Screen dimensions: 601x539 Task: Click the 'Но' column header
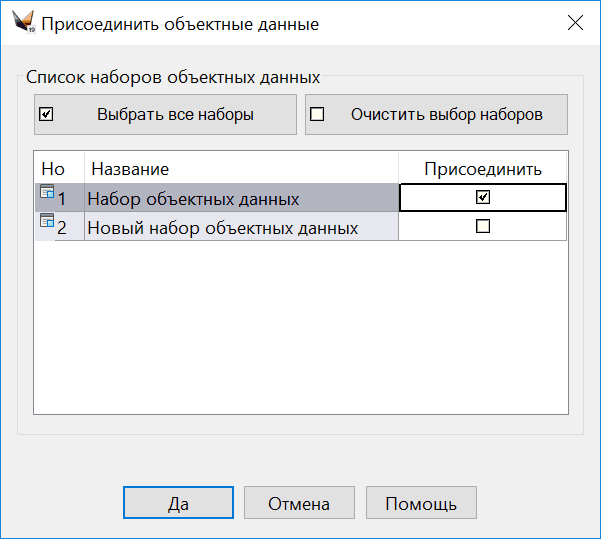53,169
